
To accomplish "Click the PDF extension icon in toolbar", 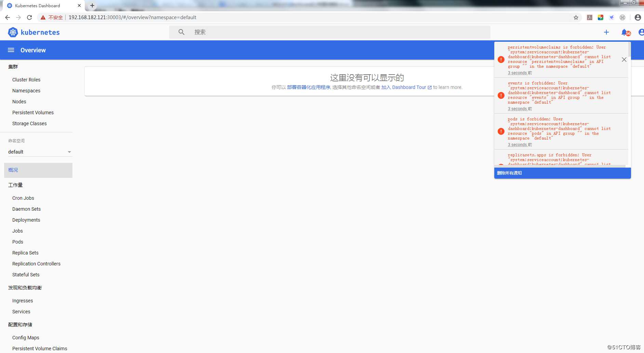I will [590, 17].
